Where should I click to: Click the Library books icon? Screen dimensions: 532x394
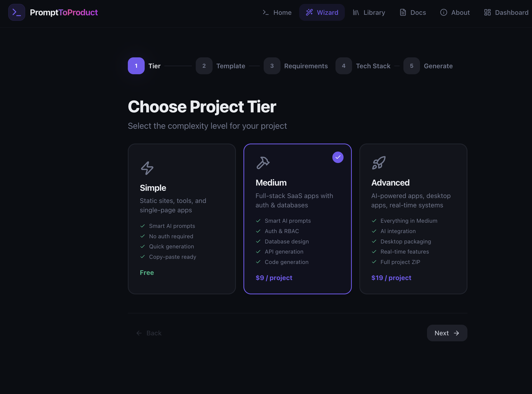click(356, 12)
